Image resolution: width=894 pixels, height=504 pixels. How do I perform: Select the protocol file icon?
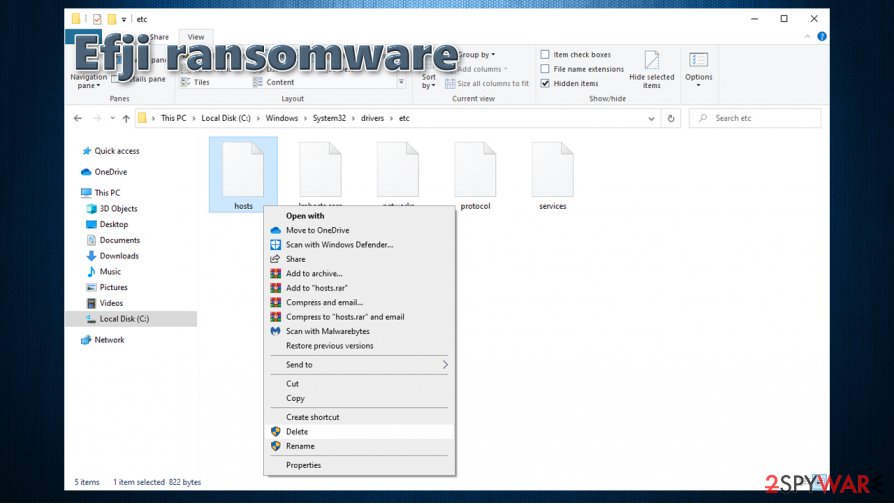click(475, 169)
